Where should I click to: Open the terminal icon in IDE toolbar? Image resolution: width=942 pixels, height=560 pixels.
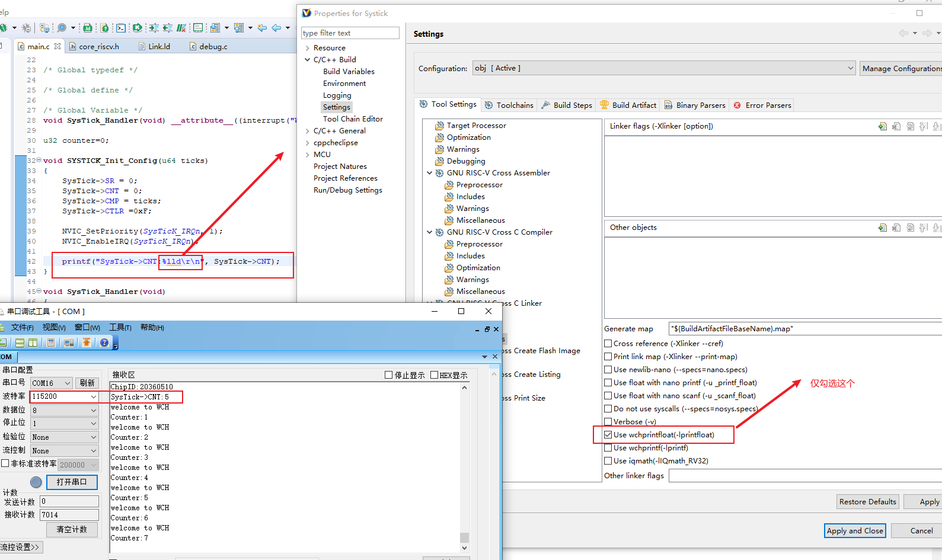pos(121,28)
